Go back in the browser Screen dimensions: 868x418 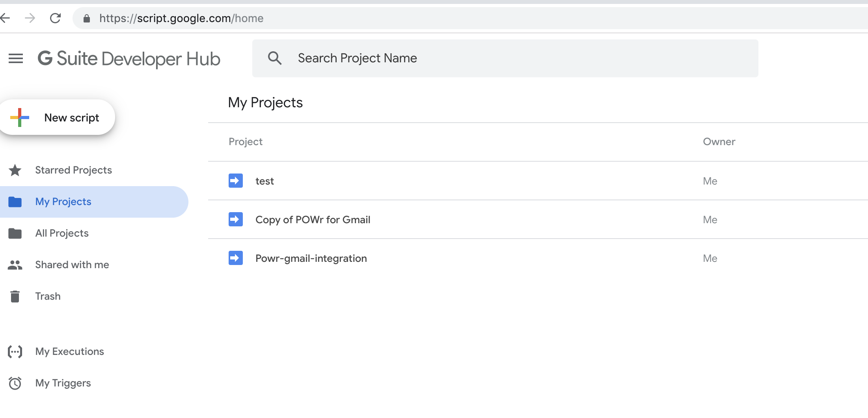[x=5, y=18]
